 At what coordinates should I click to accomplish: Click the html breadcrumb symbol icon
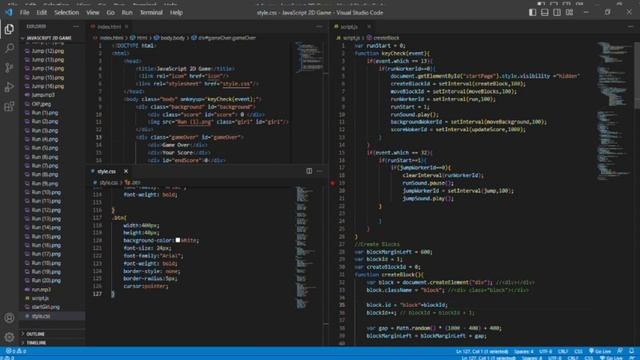[133, 38]
